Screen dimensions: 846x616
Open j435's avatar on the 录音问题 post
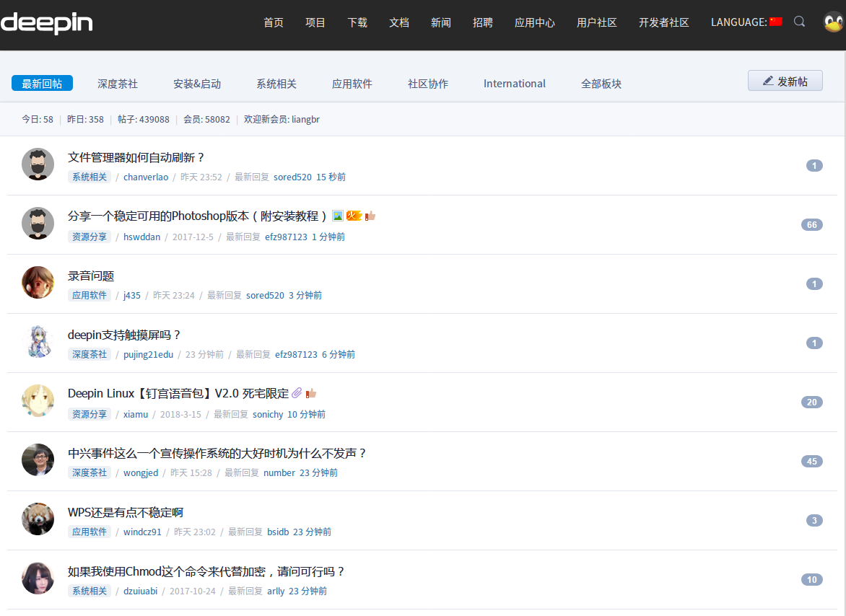pos(38,283)
